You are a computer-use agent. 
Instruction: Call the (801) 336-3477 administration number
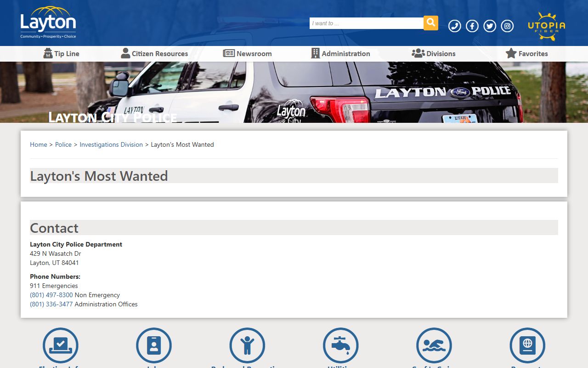51,304
